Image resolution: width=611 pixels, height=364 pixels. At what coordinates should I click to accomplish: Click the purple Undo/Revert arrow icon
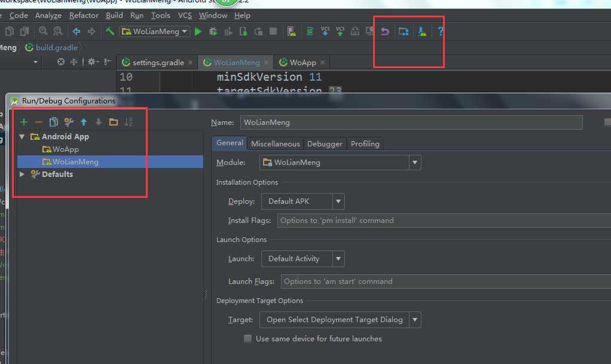point(384,32)
